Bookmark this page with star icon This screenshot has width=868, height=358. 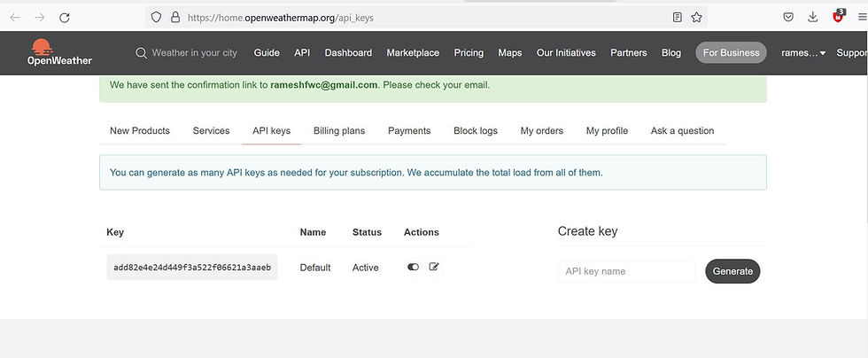696,17
